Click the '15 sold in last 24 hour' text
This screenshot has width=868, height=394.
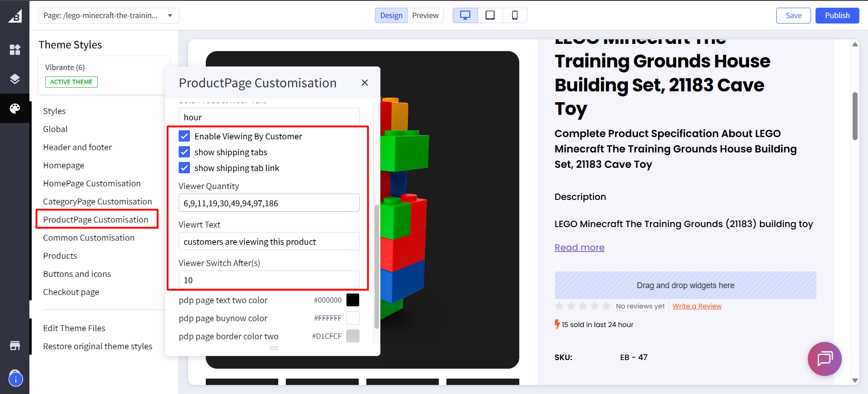(597, 325)
